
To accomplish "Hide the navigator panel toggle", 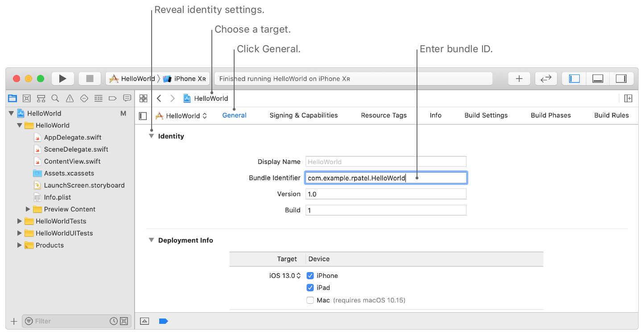I will 574,79.
